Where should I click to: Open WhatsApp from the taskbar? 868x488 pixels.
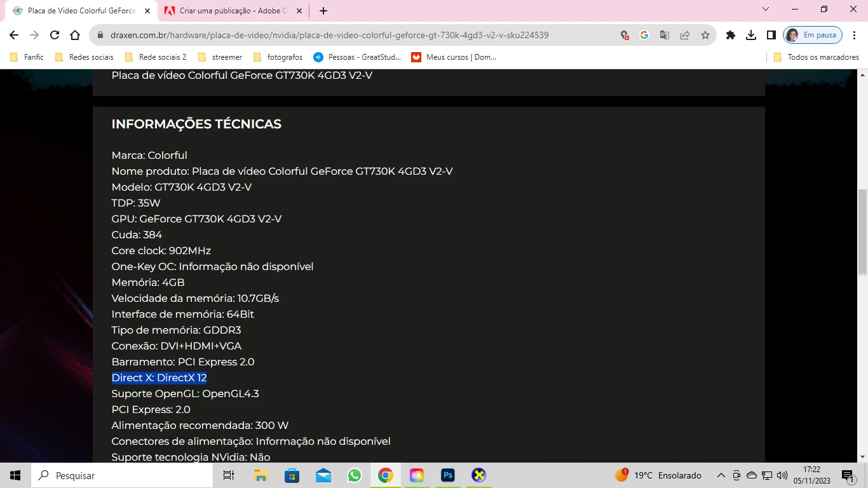click(x=355, y=475)
